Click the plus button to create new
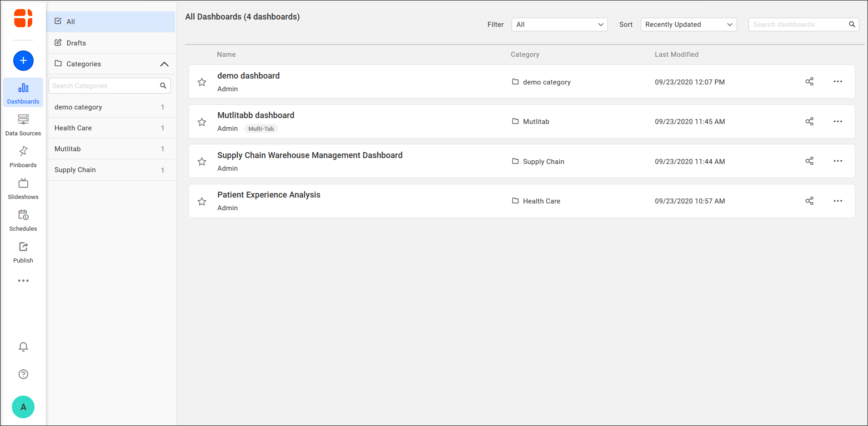This screenshot has width=868, height=426. click(x=23, y=60)
